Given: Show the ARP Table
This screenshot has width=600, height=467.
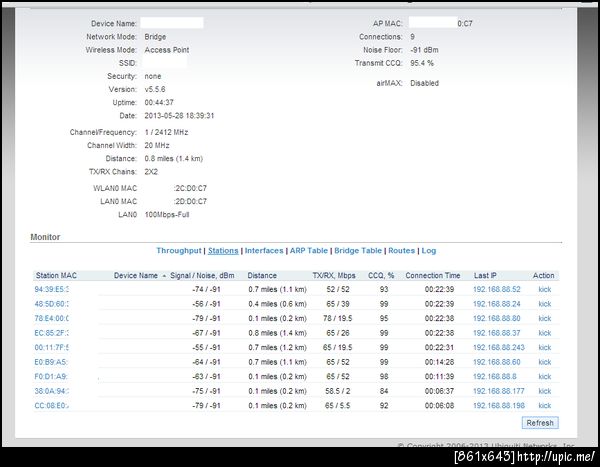Looking at the screenshot, I should [309, 251].
